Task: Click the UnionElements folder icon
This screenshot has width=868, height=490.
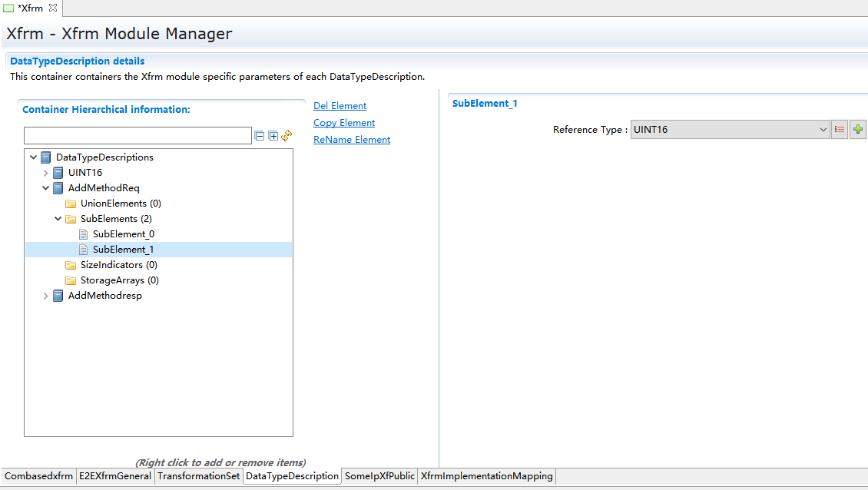Action: pyautogui.click(x=71, y=204)
